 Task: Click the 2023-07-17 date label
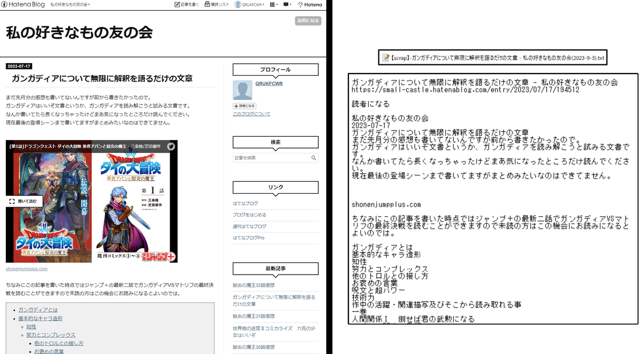pos(19,67)
